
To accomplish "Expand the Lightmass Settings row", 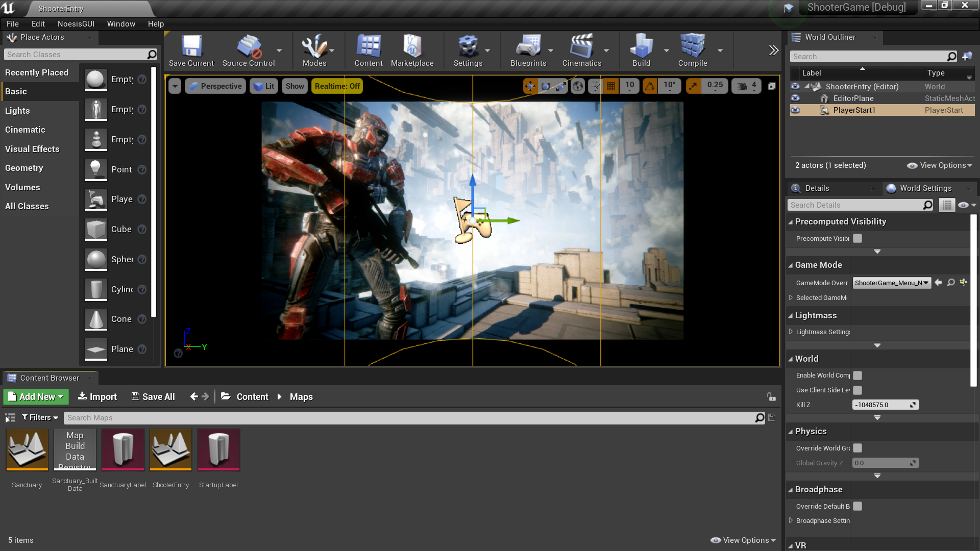I will [791, 332].
